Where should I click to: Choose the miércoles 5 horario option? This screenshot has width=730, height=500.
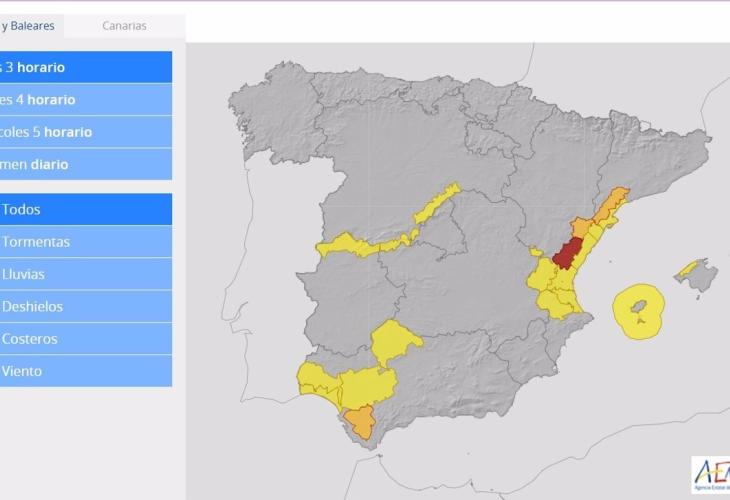click(x=85, y=132)
